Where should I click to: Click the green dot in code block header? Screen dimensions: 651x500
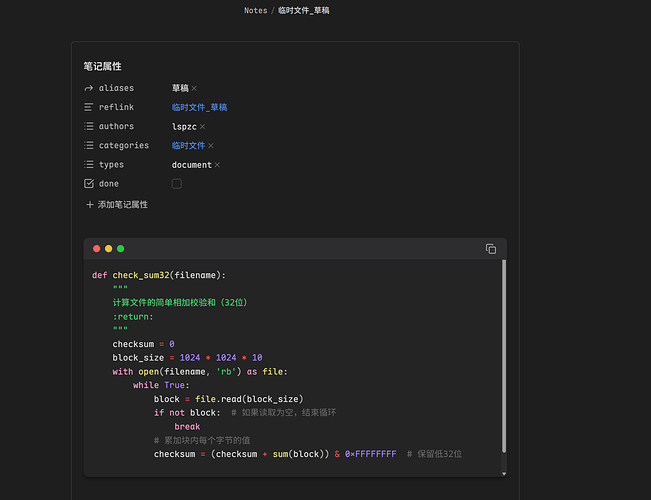tap(120, 249)
